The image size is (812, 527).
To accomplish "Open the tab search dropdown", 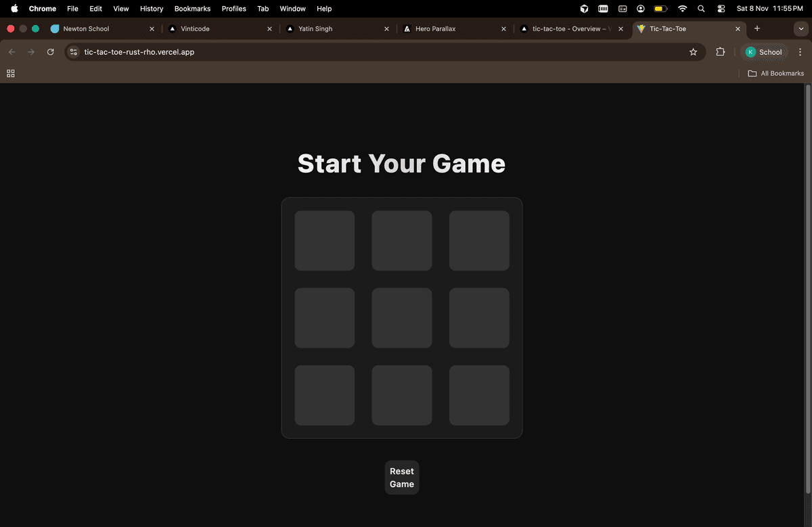I will coord(801,28).
